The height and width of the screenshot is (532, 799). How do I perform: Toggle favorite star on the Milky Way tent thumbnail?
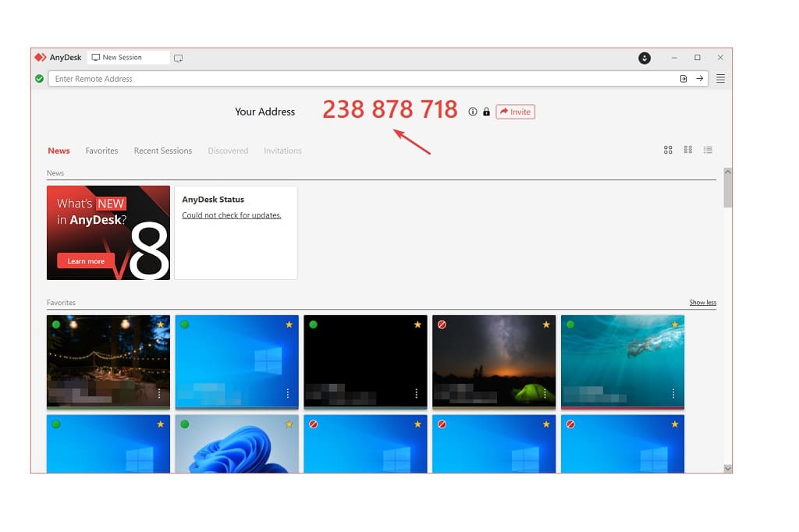(546, 325)
